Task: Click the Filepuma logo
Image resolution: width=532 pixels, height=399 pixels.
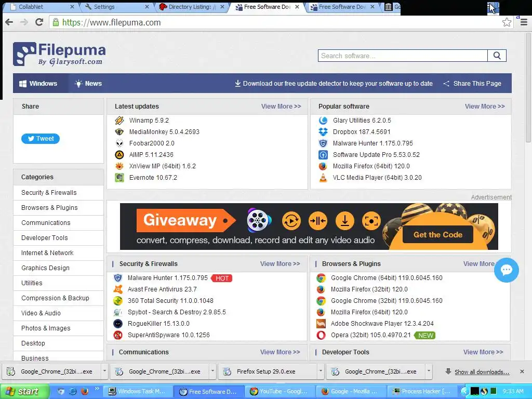Action: (59, 54)
